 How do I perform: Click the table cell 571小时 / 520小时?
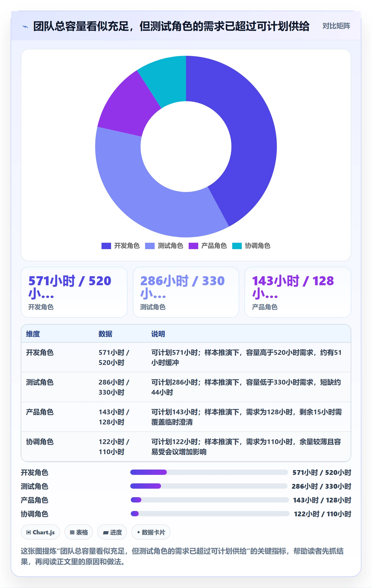coord(114,357)
